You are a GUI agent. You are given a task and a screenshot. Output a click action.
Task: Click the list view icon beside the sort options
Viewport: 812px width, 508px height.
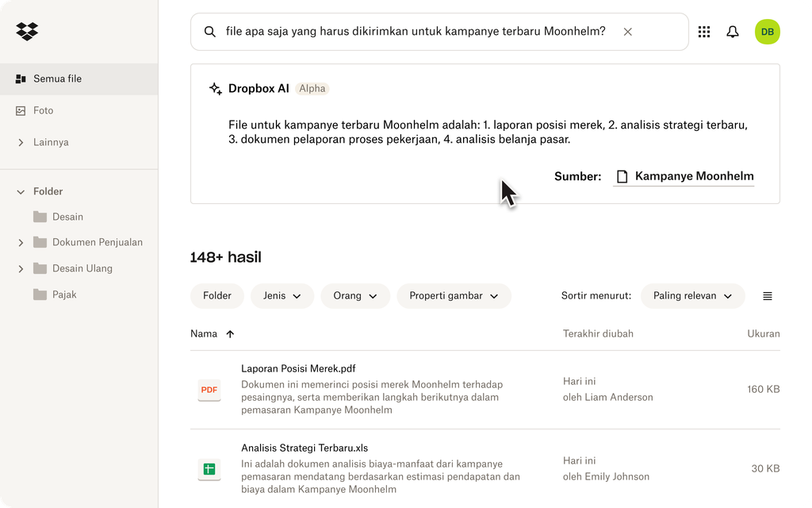[767, 295]
